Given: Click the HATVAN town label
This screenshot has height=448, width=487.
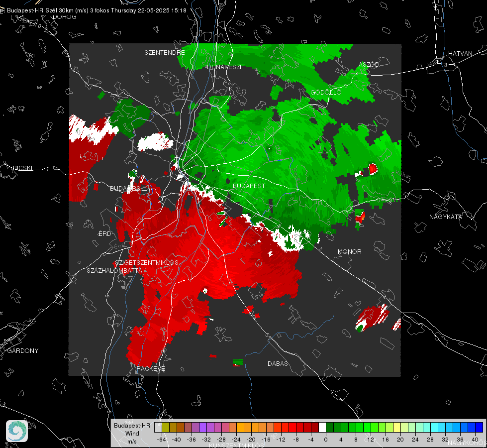Looking at the screenshot, I should 460,54.
